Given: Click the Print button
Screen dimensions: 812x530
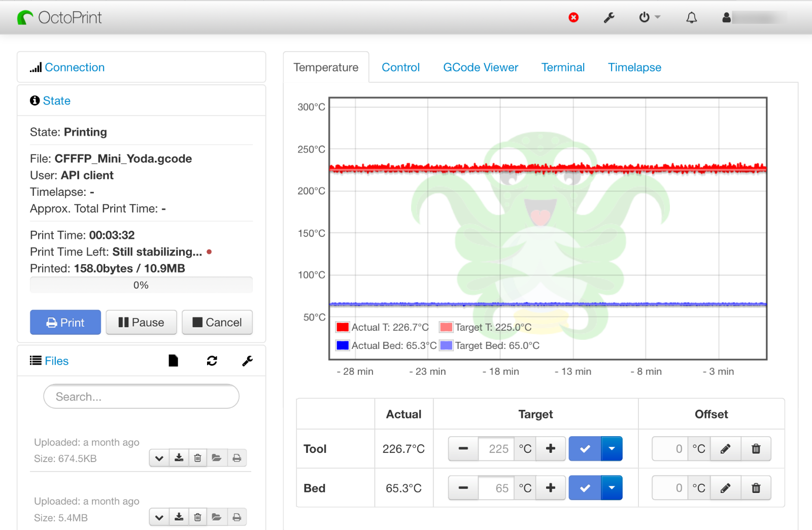Looking at the screenshot, I should [65, 323].
